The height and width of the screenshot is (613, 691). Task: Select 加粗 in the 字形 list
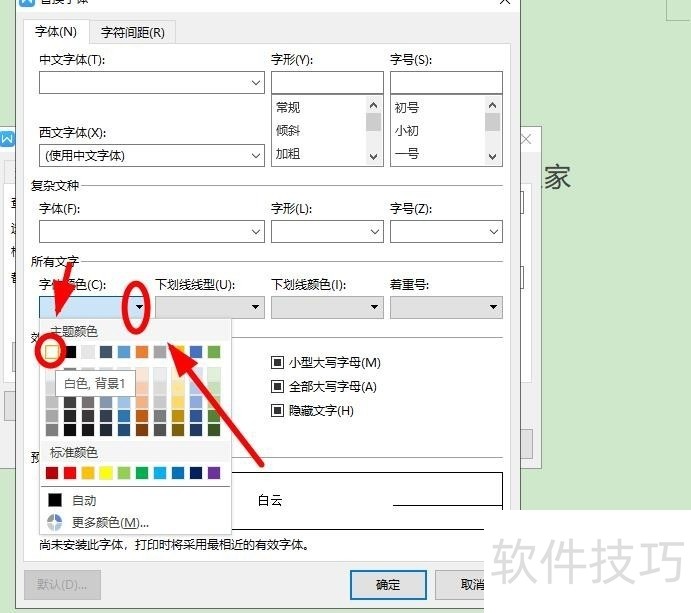pos(288,154)
